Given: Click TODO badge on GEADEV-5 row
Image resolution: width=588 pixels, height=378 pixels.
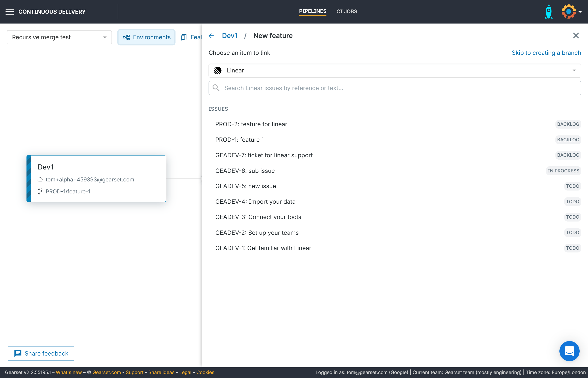Looking at the screenshot, I should 572,186.
